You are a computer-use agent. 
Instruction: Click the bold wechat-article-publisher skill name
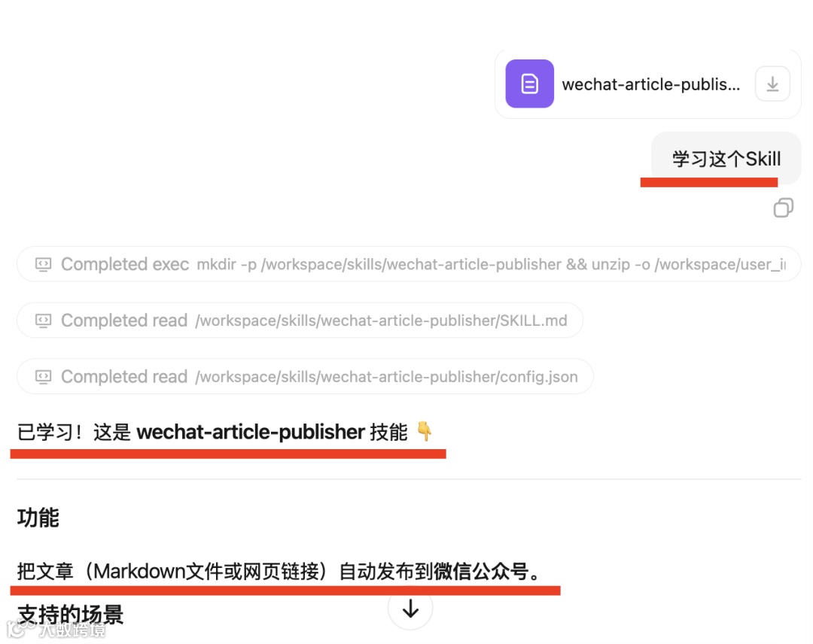point(251,432)
